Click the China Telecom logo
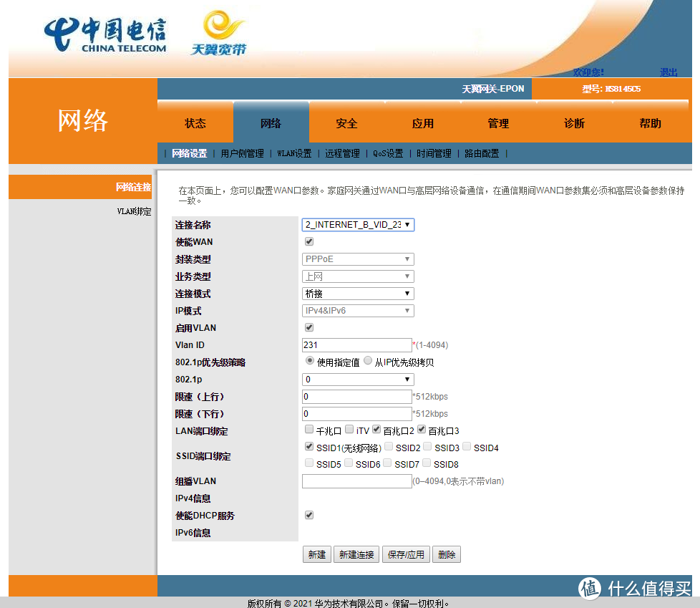 click(104, 32)
